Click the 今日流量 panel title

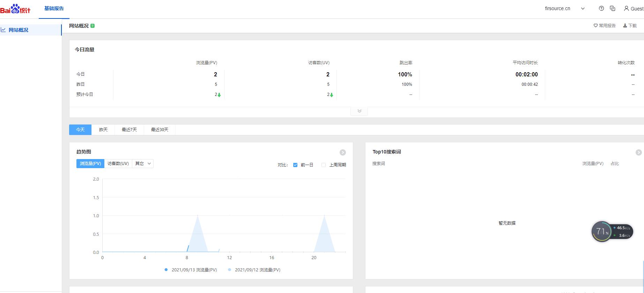coord(84,50)
